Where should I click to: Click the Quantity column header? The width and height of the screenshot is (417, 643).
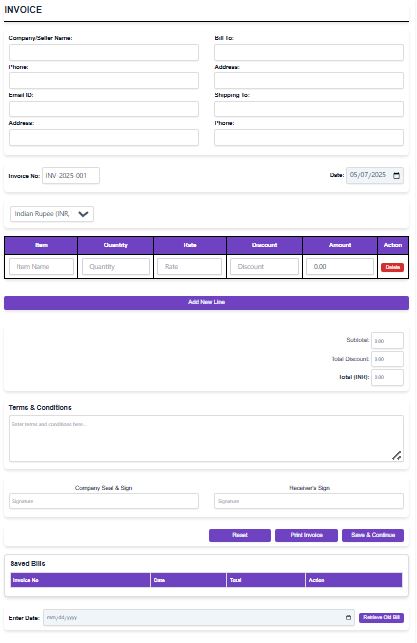pos(116,245)
